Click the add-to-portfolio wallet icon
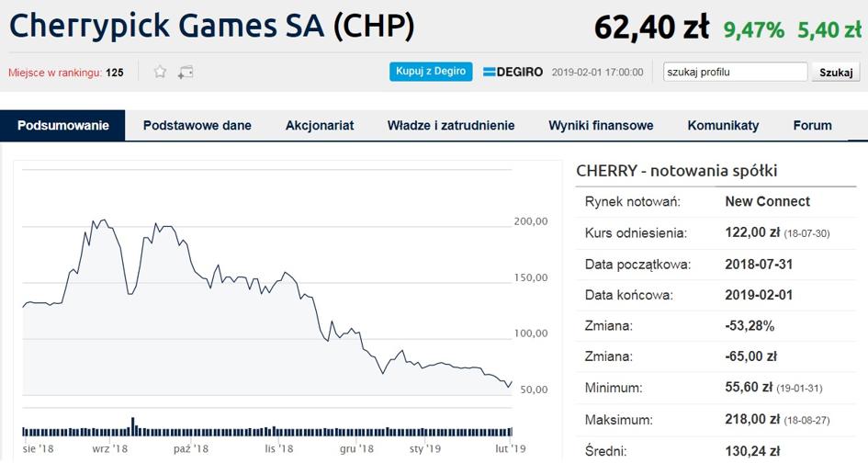This screenshot has width=868, height=463. tap(185, 72)
